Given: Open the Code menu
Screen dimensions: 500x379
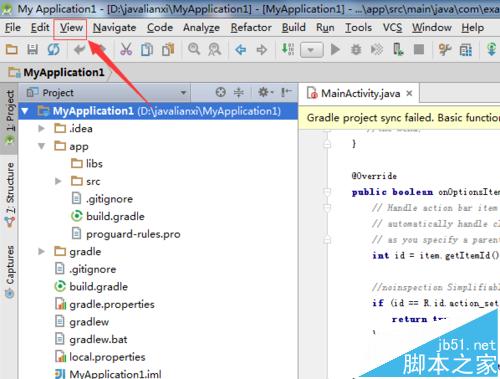Looking at the screenshot, I should coord(160,28).
